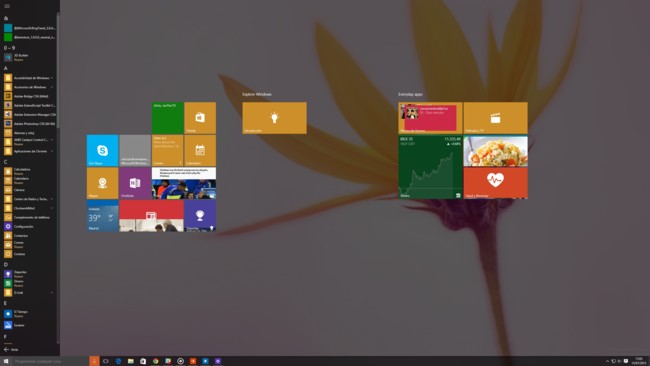Open the Calendar tile with calendar icon

[200, 150]
